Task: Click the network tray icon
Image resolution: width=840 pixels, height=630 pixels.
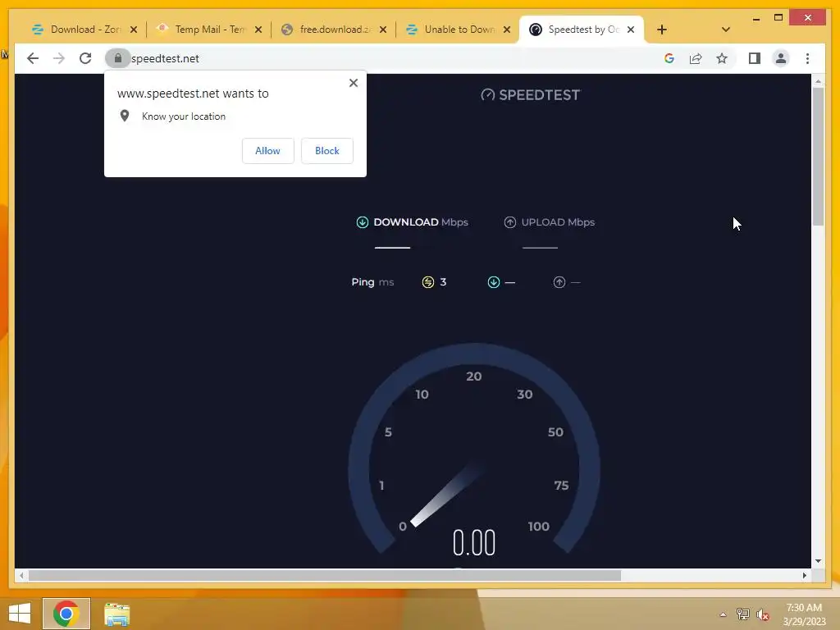Action: coord(742,614)
